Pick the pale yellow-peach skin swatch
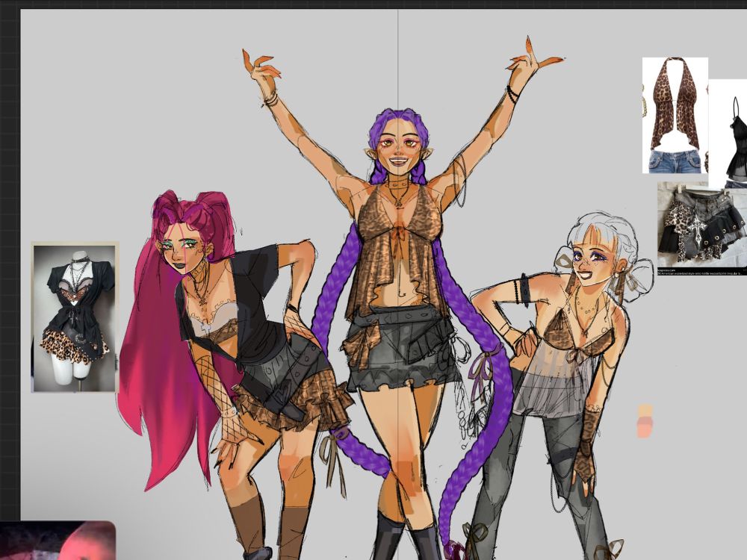Image resolution: width=747 pixels, height=560 pixels. point(645,411)
